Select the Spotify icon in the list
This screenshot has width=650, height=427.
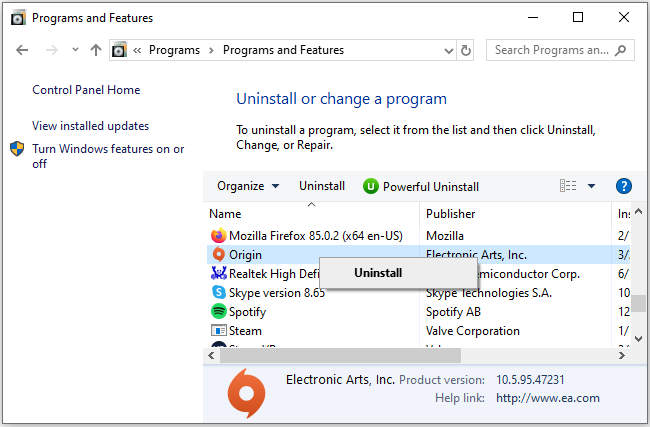[218, 311]
